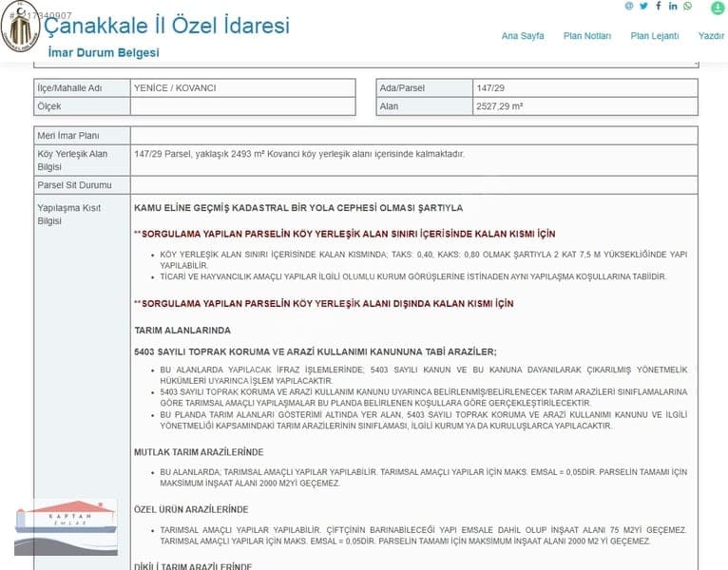
Task: Click the Köy Yerleşik Alan Bilgisi label
Action: point(72,161)
